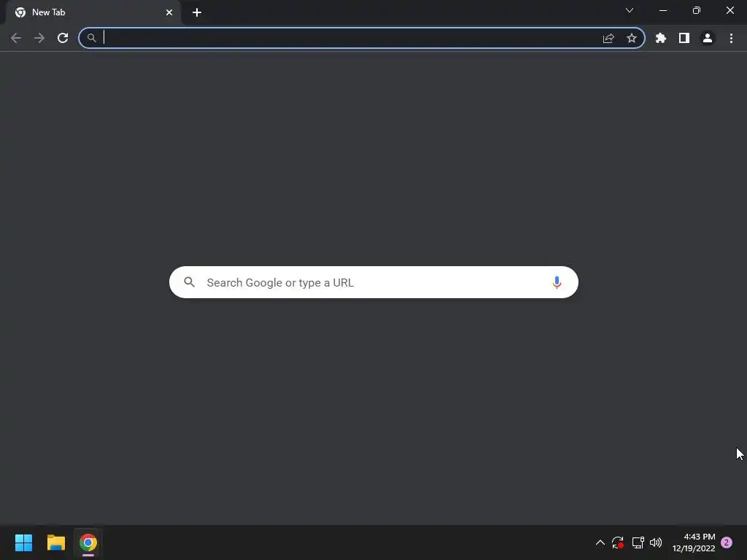Image resolution: width=747 pixels, height=560 pixels.
Task: Open File Explorer from taskbar
Action: (x=56, y=542)
